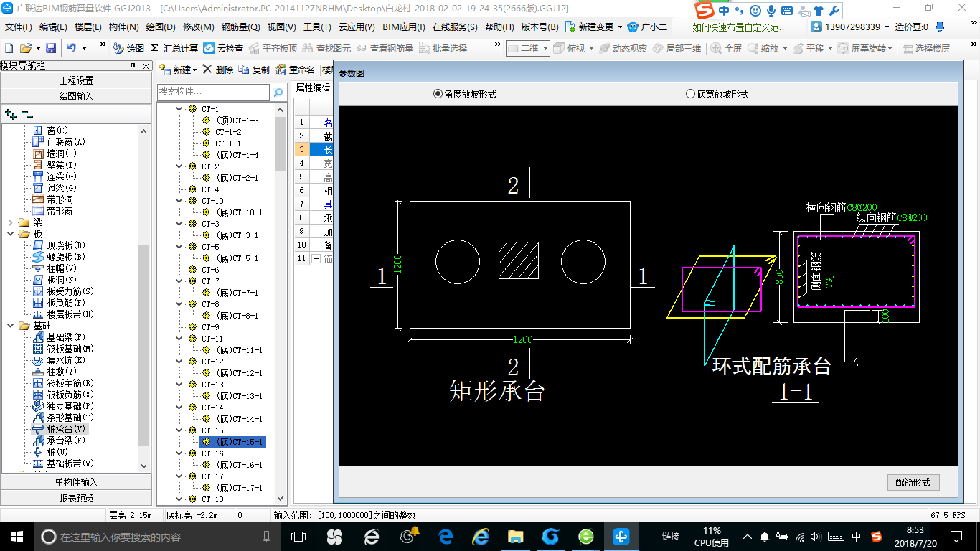Copy component with 复制 icon
The width and height of the screenshot is (980, 551).
pos(254,70)
